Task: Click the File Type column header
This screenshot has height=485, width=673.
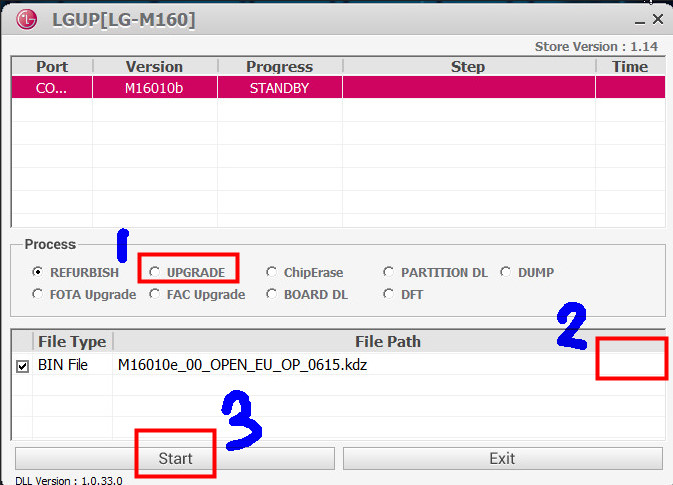Action: tap(72, 342)
